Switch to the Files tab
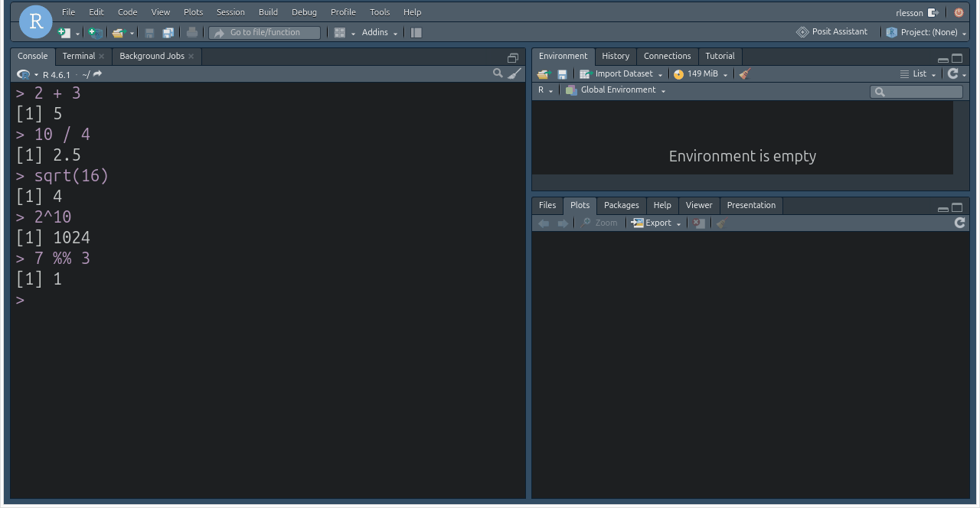The height and width of the screenshot is (508, 980). (x=547, y=206)
